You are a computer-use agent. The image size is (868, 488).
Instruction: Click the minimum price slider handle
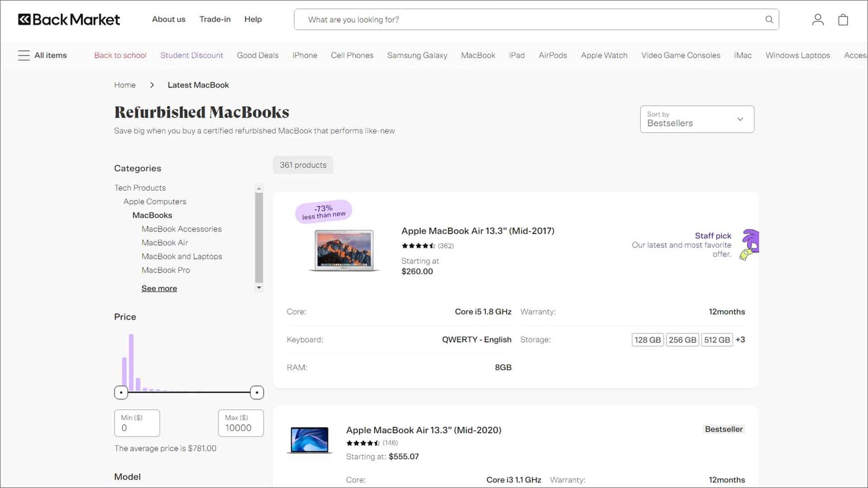121,392
